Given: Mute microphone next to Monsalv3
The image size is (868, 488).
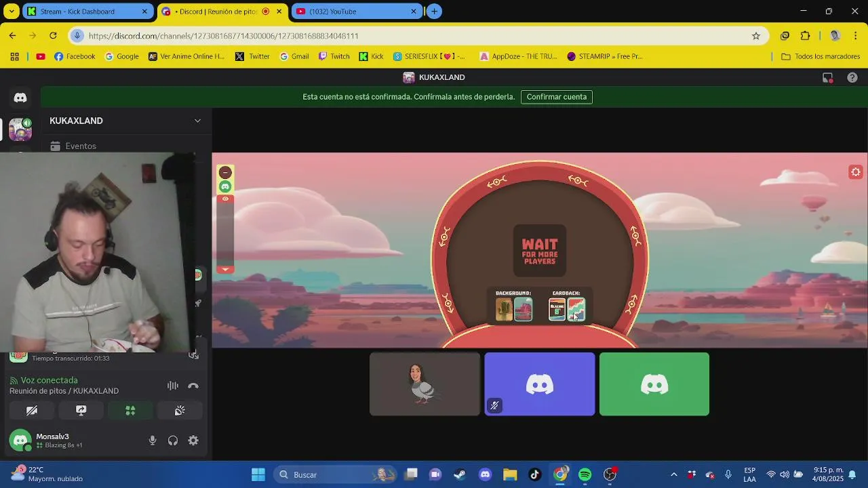Looking at the screenshot, I should pyautogui.click(x=153, y=441).
